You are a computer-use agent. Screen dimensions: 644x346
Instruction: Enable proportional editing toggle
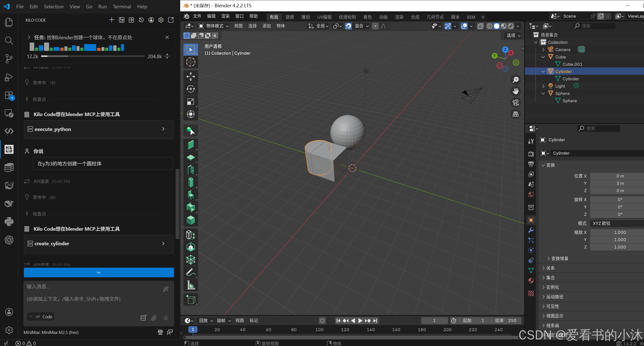pos(375,26)
